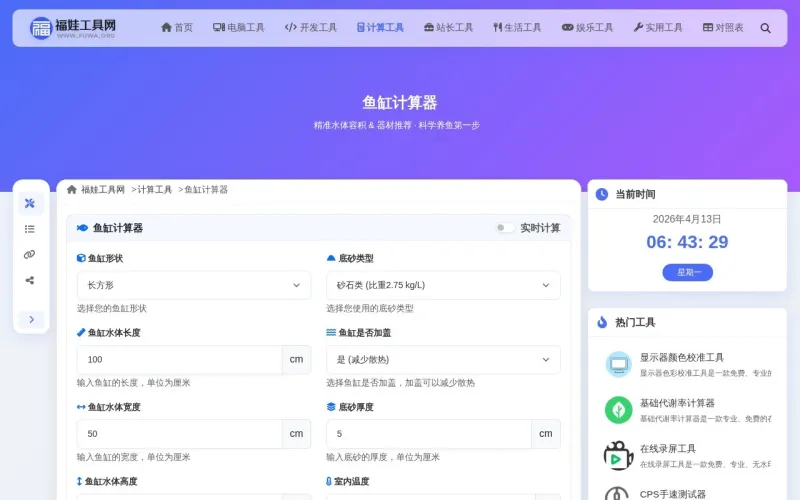Click the clock icon beside 当前时间

(602, 194)
